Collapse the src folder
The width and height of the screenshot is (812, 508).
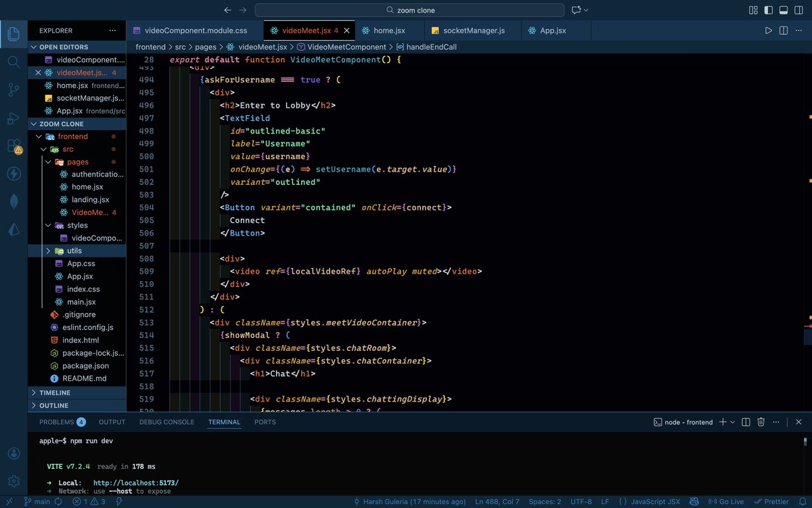click(76, 149)
